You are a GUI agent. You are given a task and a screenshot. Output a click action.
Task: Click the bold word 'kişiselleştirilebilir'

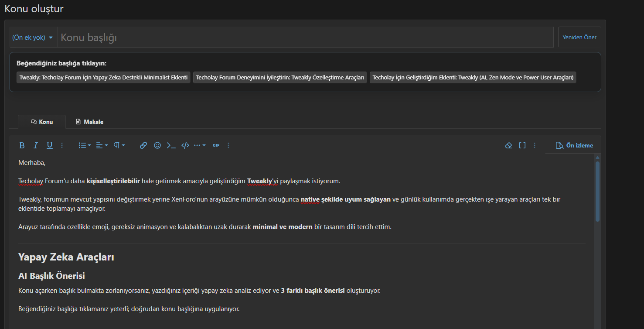coord(113,181)
